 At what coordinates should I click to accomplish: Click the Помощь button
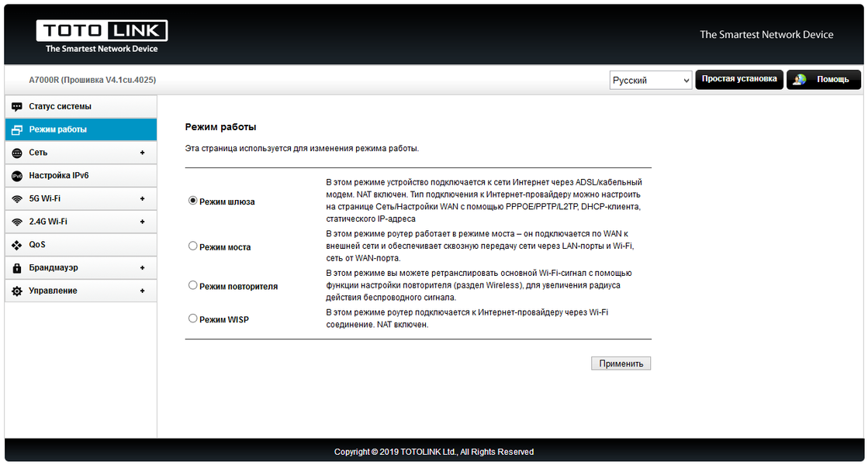pyautogui.click(x=824, y=80)
